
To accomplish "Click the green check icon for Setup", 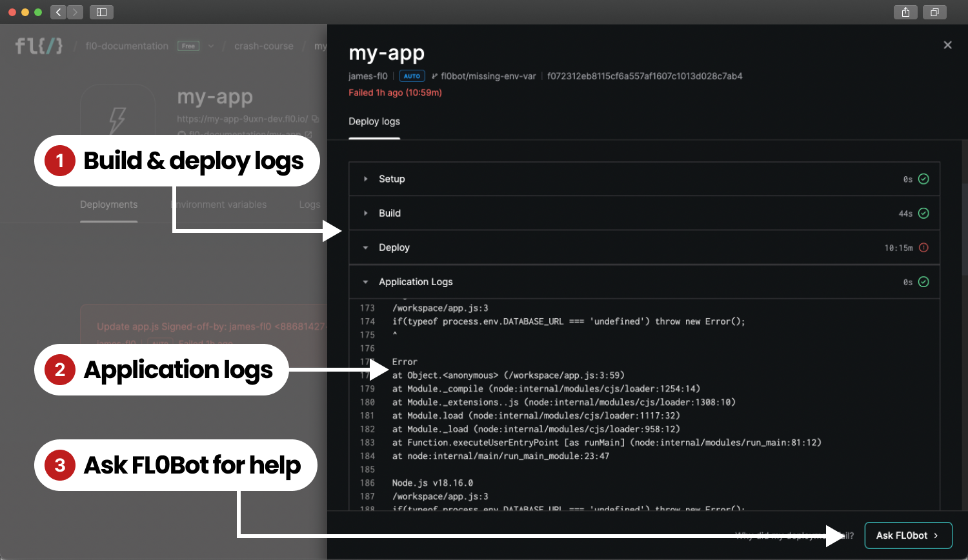I will 923,179.
